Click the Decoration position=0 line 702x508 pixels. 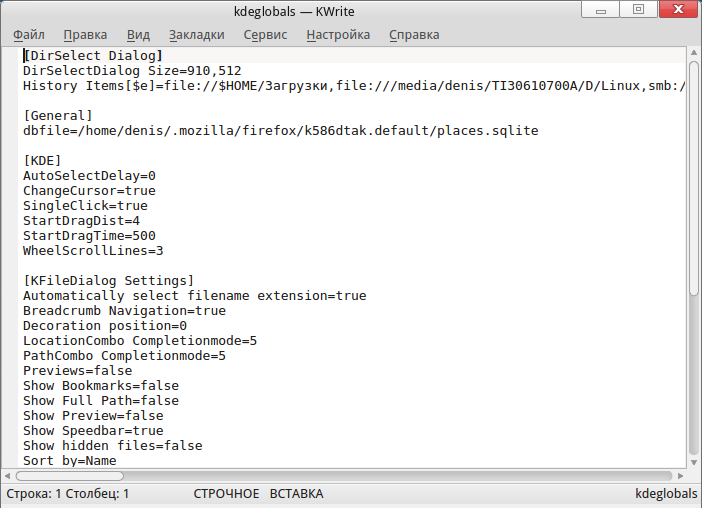point(105,325)
